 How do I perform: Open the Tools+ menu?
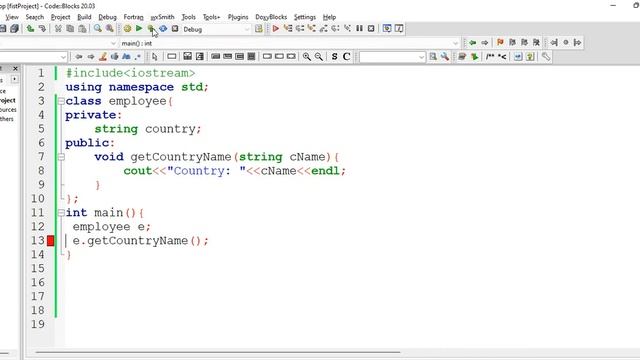[x=211, y=17]
